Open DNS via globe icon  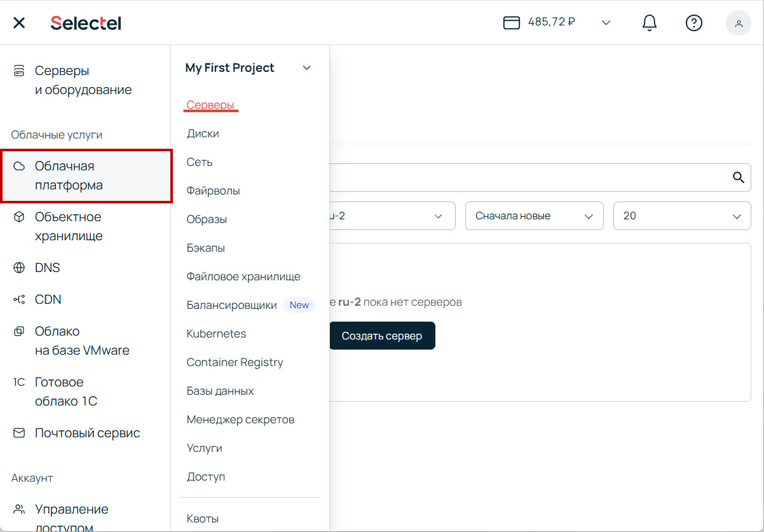click(20, 268)
